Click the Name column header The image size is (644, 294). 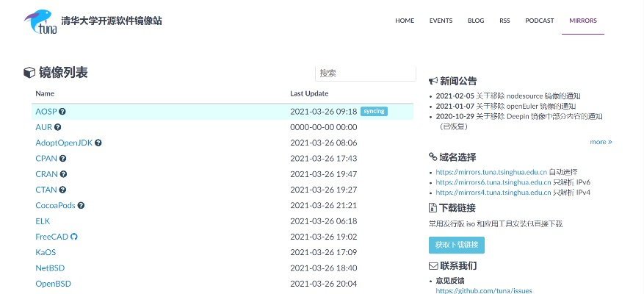(45, 94)
